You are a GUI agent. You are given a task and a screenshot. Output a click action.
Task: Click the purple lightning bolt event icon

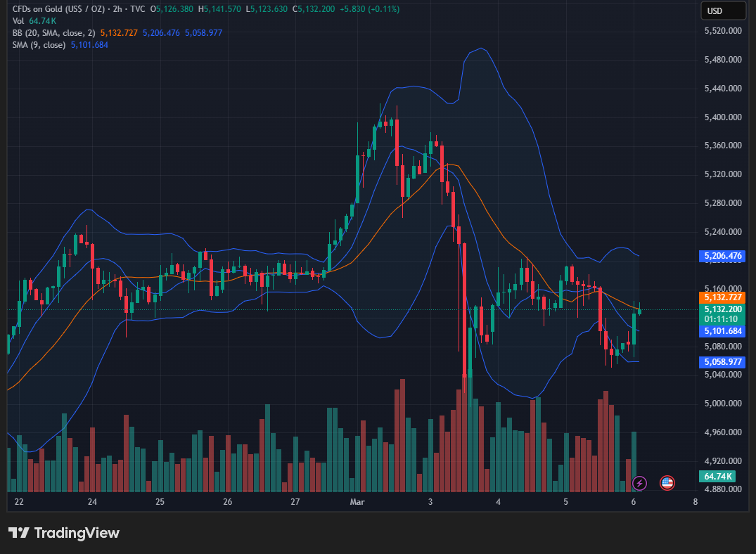[x=639, y=483]
